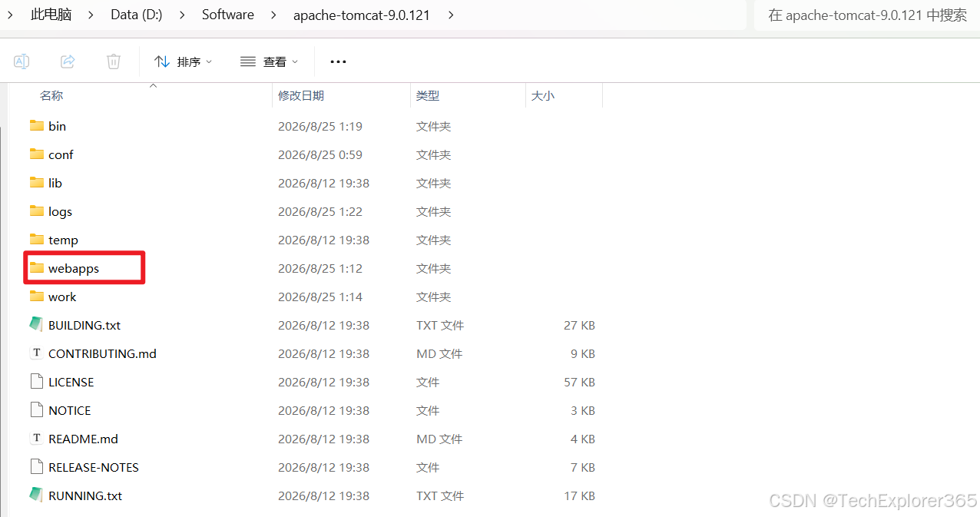Viewport: 980px width, 517px height.
Task: Click MD 文件 type of README.md
Action: [439, 439]
